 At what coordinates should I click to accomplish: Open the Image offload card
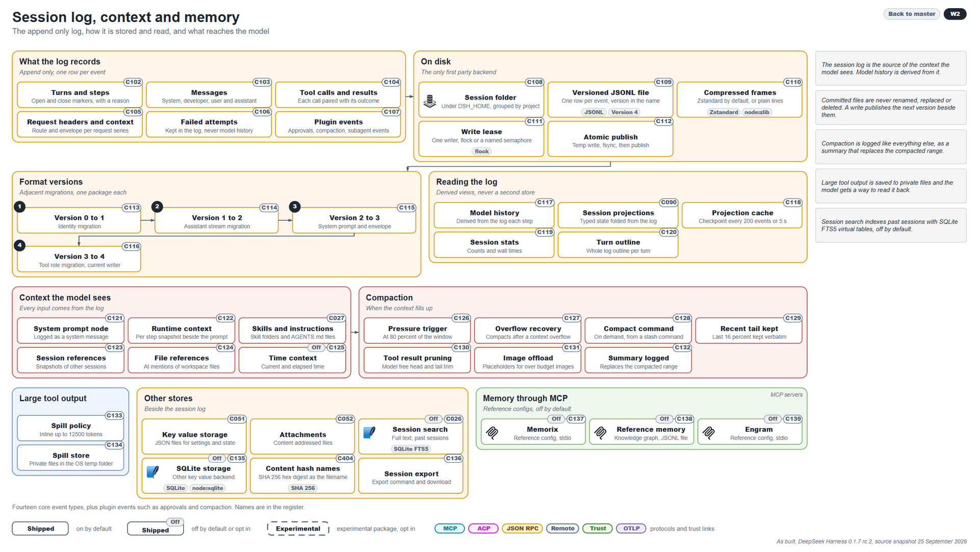click(x=528, y=361)
